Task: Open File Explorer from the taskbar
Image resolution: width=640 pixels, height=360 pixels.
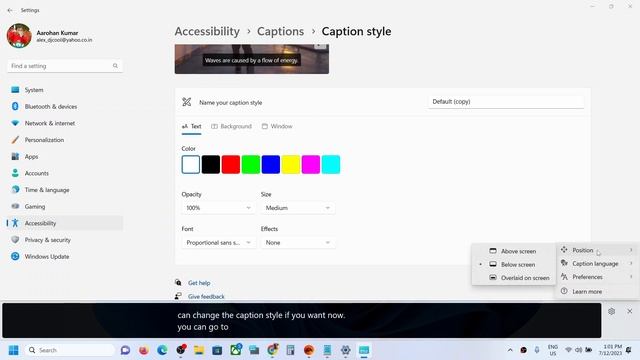Action: pos(199,350)
